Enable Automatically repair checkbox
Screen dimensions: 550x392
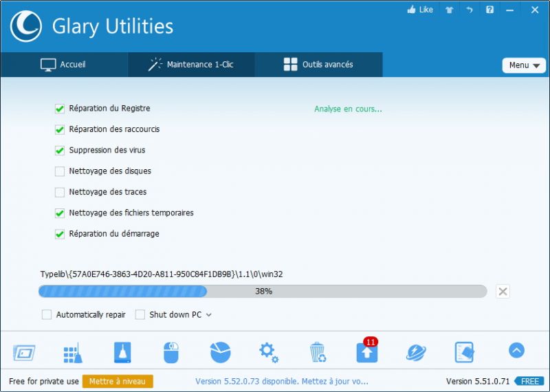pos(47,314)
